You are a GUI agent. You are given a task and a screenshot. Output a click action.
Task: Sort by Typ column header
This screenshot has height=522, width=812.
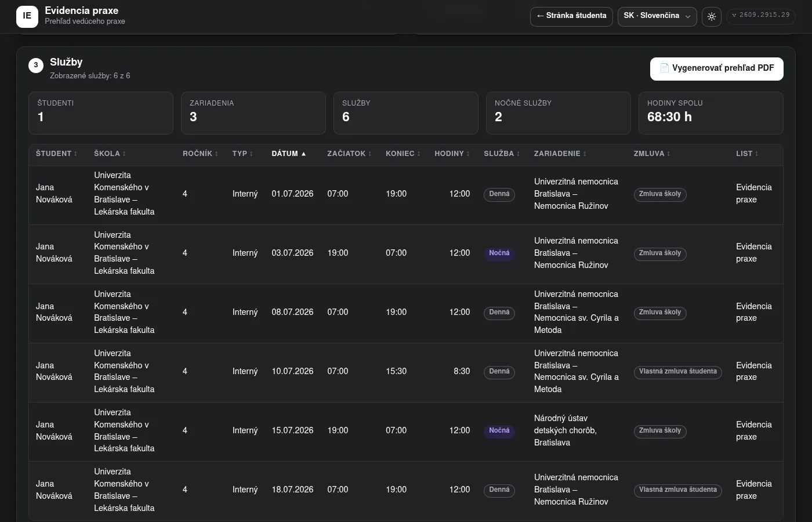tap(243, 154)
